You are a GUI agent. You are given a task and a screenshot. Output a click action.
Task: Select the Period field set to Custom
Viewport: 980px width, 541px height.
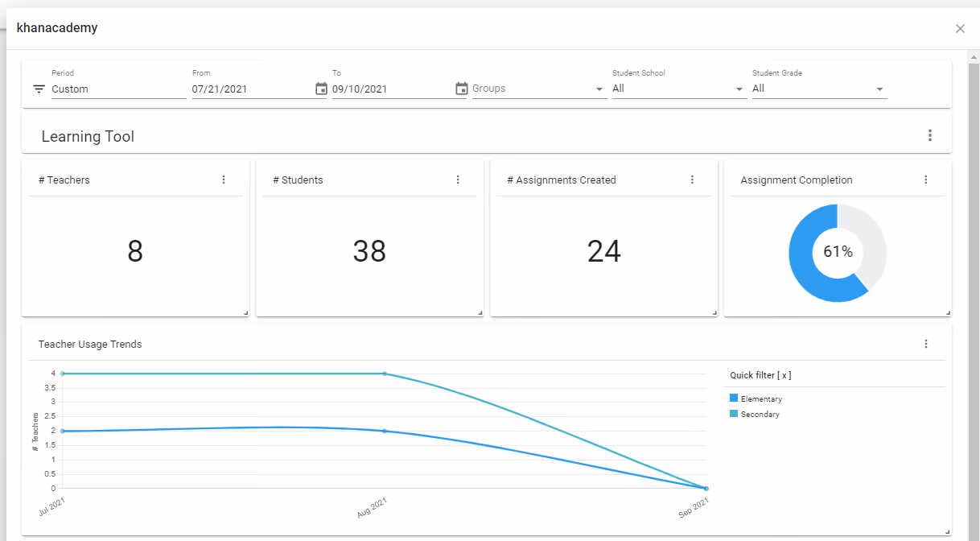119,89
